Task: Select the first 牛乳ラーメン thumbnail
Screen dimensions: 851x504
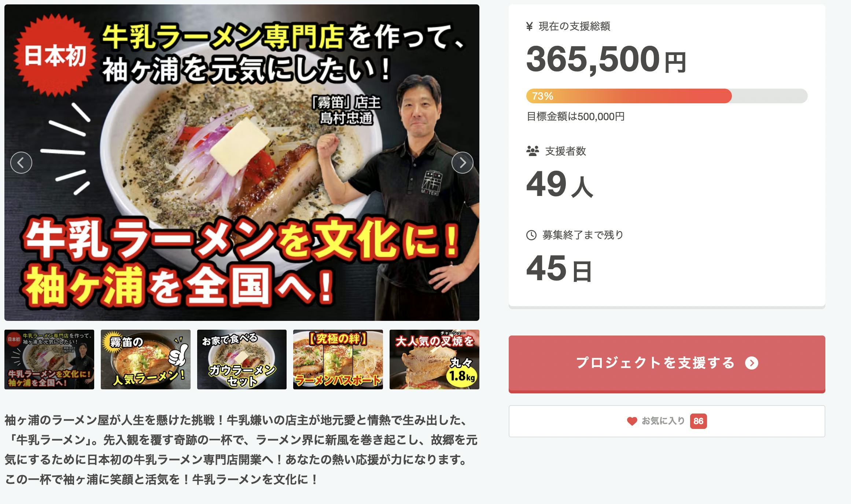Action: coord(49,359)
